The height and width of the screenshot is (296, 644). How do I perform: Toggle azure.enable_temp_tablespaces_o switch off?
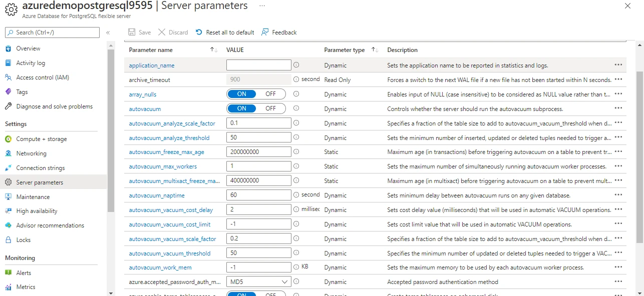click(x=270, y=294)
